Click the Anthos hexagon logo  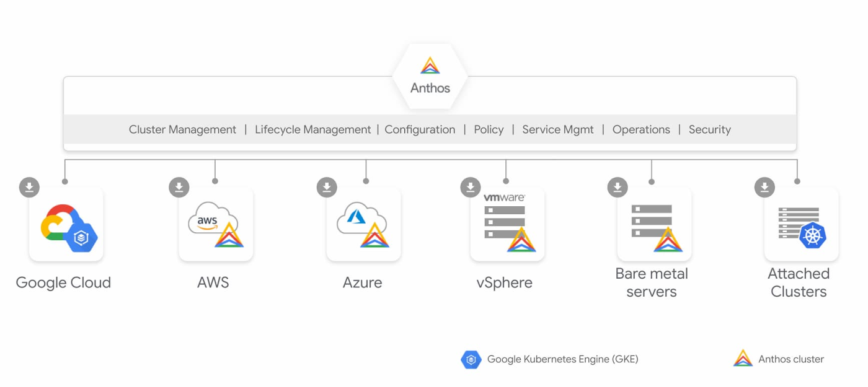[430, 75]
